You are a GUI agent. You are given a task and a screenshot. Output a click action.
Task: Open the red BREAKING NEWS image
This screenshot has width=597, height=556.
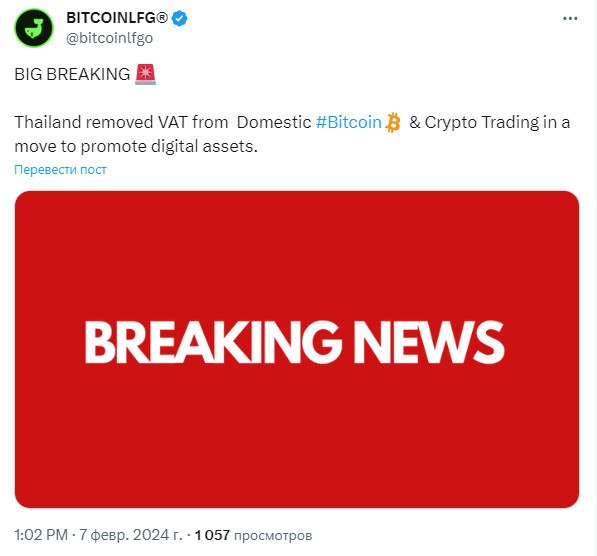pyautogui.click(x=297, y=349)
